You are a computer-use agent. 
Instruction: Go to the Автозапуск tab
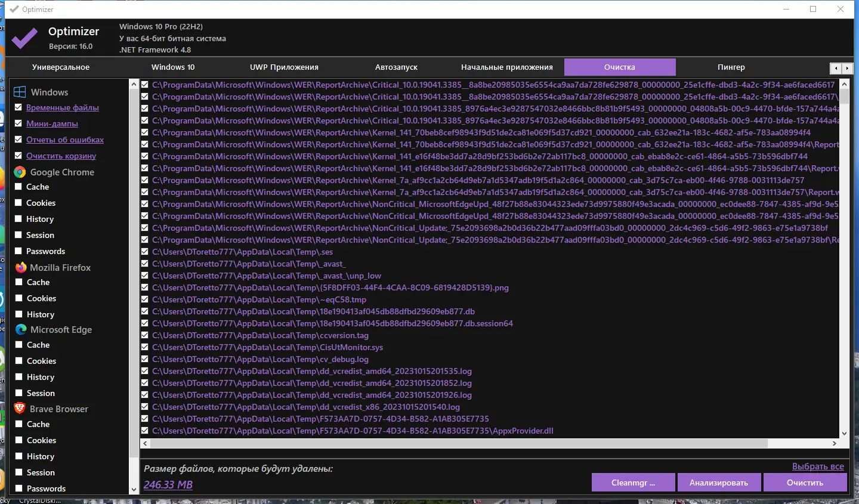tap(396, 67)
